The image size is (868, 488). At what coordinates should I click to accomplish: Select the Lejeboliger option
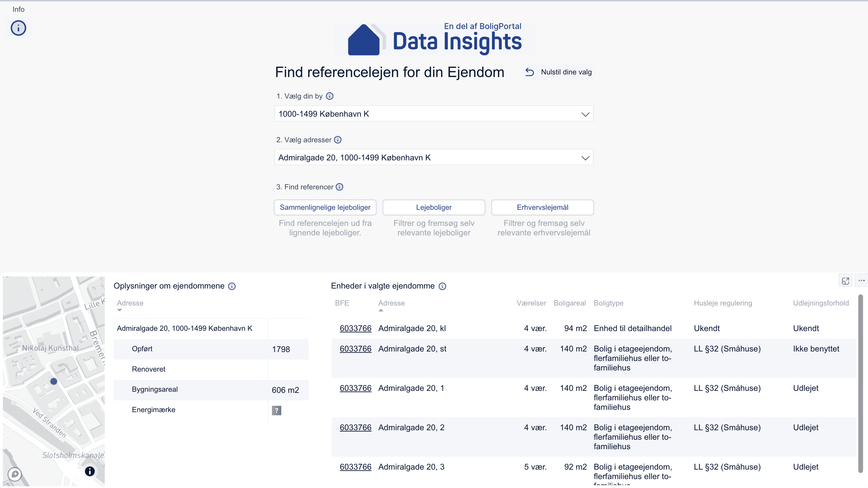[434, 208]
